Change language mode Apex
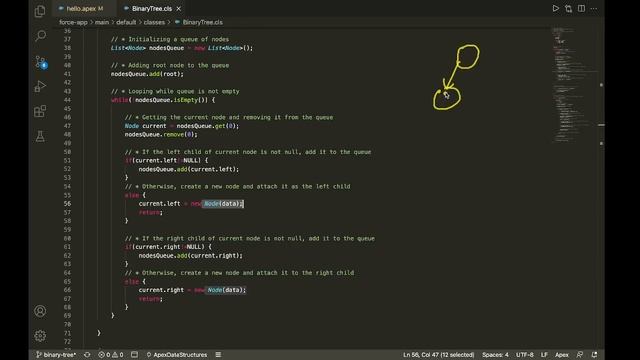Image resolution: width=640 pixels, height=360 pixels. point(562,355)
